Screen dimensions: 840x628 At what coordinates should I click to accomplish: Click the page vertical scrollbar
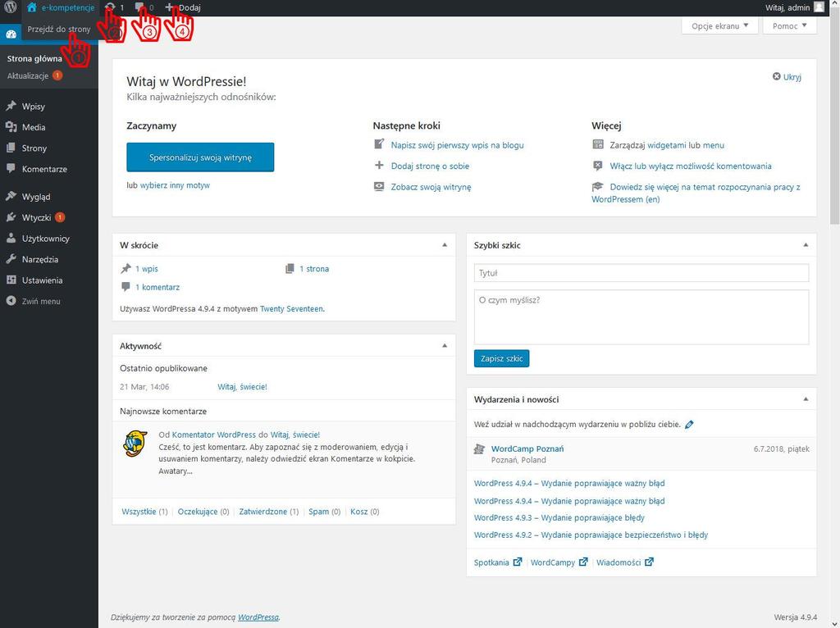click(x=834, y=115)
